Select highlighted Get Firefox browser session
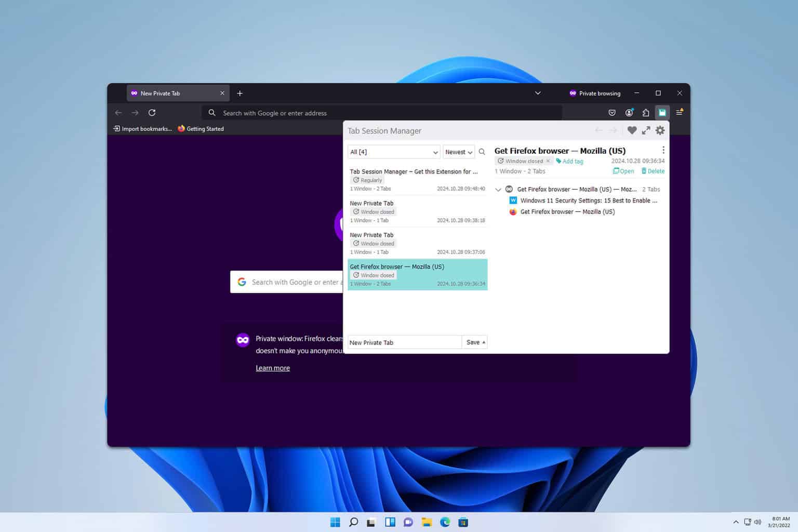The image size is (798, 532). click(418, 274)
